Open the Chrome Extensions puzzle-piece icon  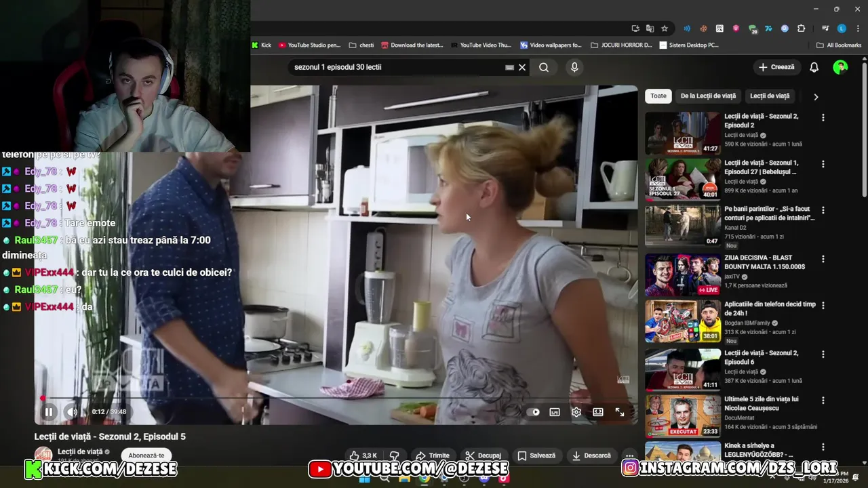tap(801, 28)
